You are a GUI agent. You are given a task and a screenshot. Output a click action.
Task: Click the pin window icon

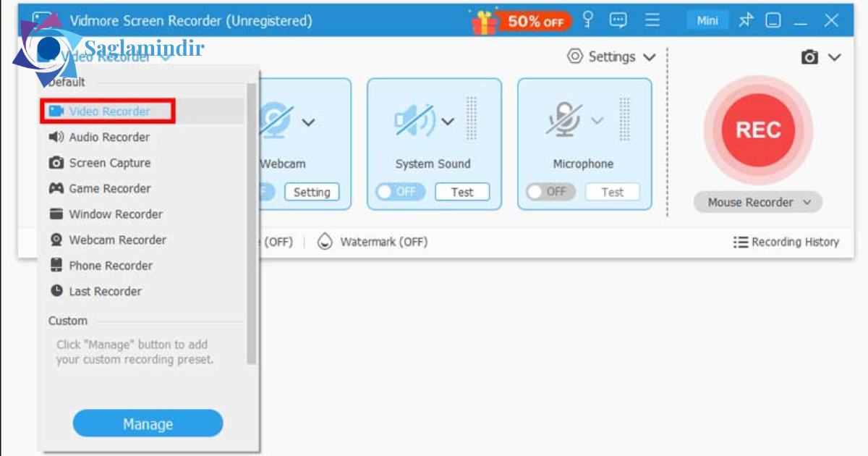(746, 20)
